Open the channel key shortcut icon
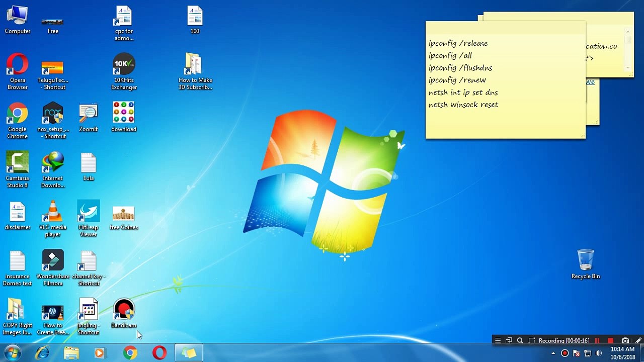Viewport: 644px width, 362px height. [88, 268]
